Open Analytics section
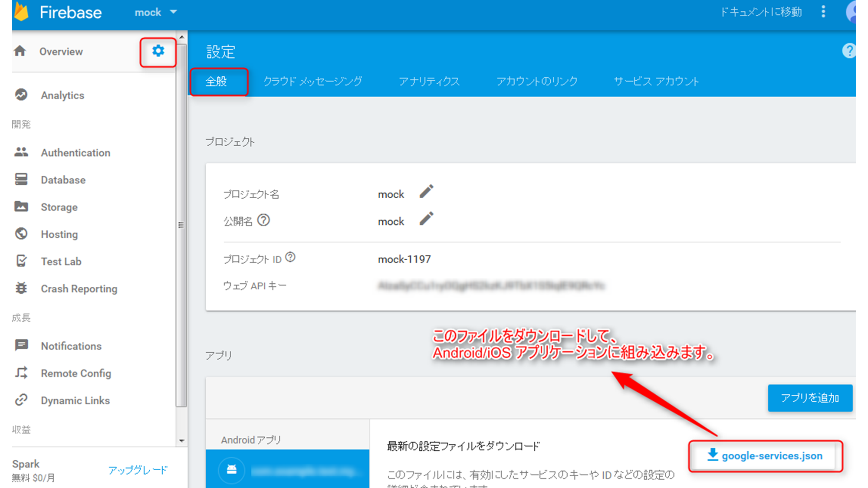 [x=62, y=95]
